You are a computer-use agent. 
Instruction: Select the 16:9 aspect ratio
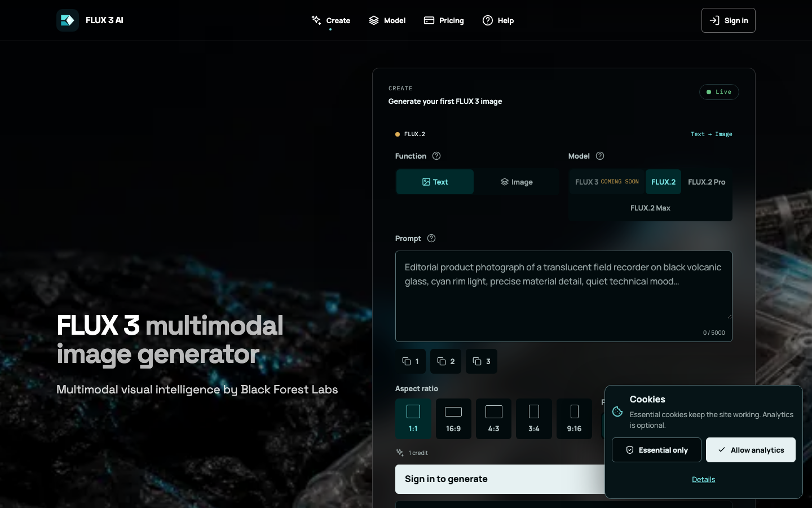tap(453, 419)
